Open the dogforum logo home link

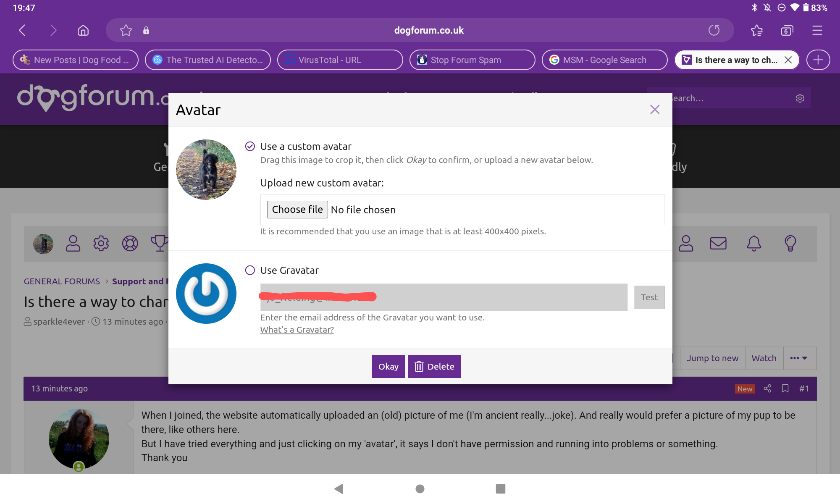92,97
